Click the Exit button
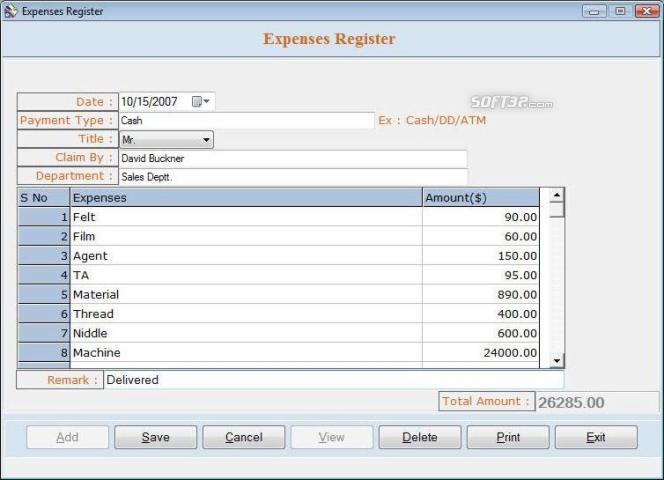The width and height of the screenshot is (664, 480). pos(596,437)
